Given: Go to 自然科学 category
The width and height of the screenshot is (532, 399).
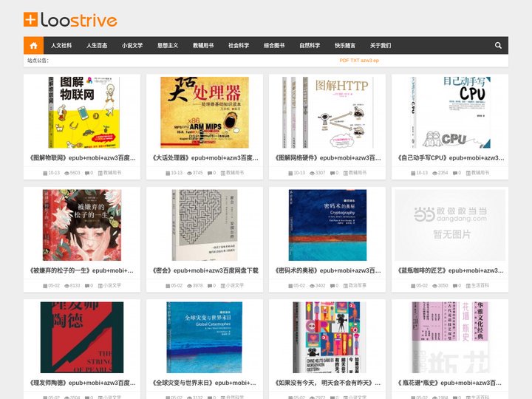Looking at the screenshot, I should pyautogui.click(x=310, y=46).
